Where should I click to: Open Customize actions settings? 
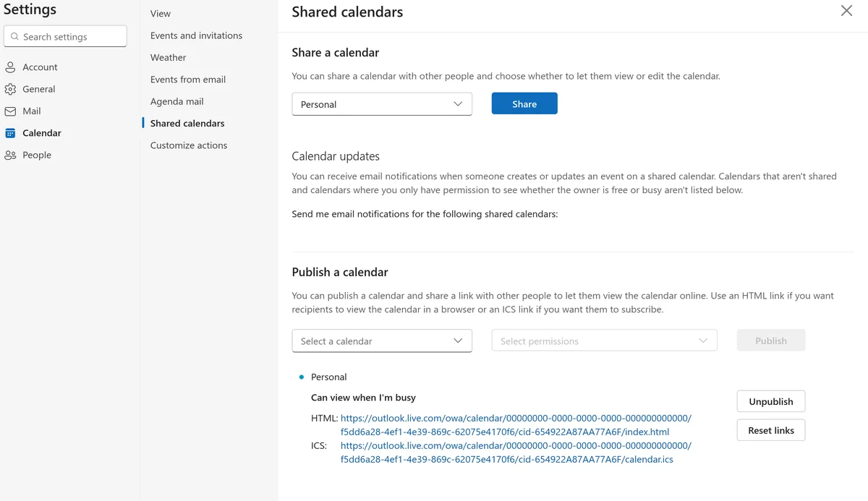[188, 145]
